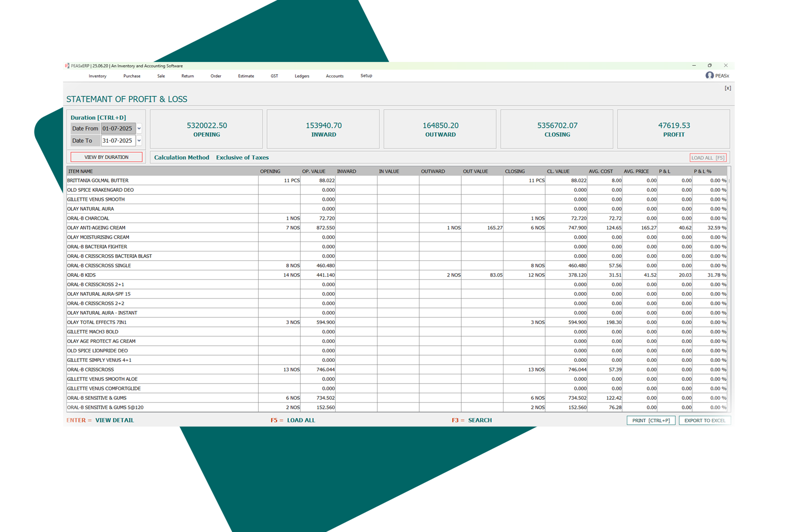The image size is (789, 532).
Task: Click the Date From field showing 01-07-2025
Action: click(x=118, y=129)
